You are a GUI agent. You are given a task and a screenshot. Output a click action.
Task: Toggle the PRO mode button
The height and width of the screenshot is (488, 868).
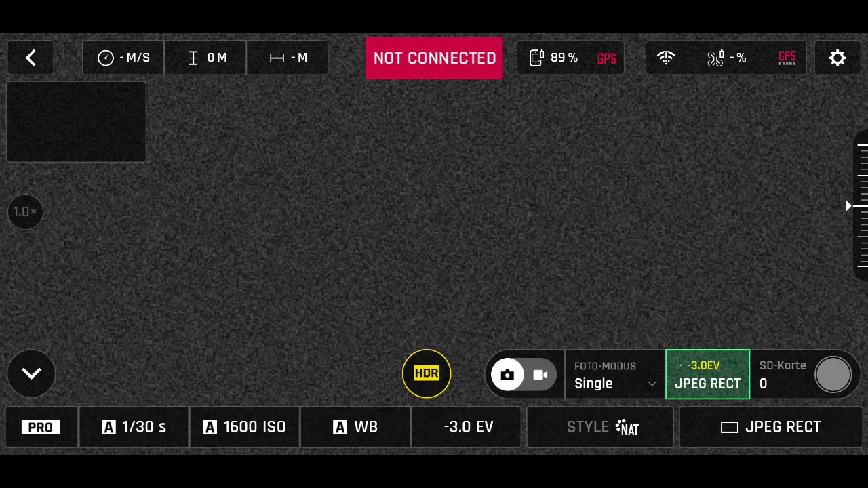[41, 427]
